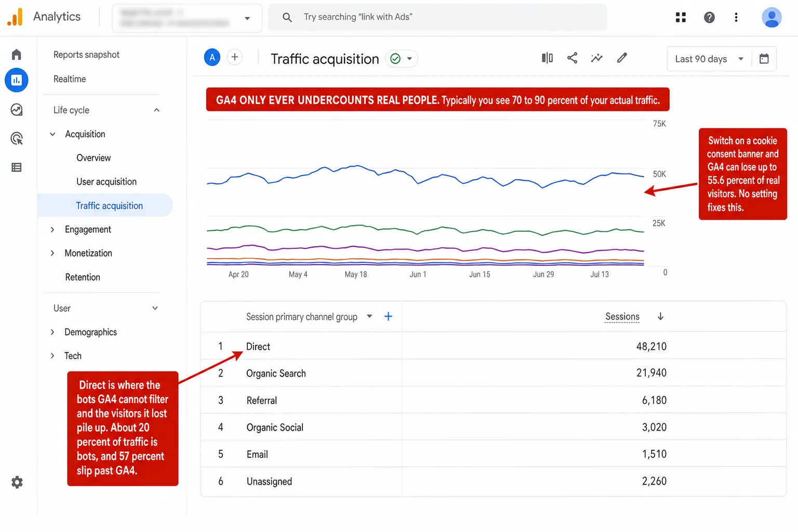
Task: Open the user account avatar
Action: (772, 17)
